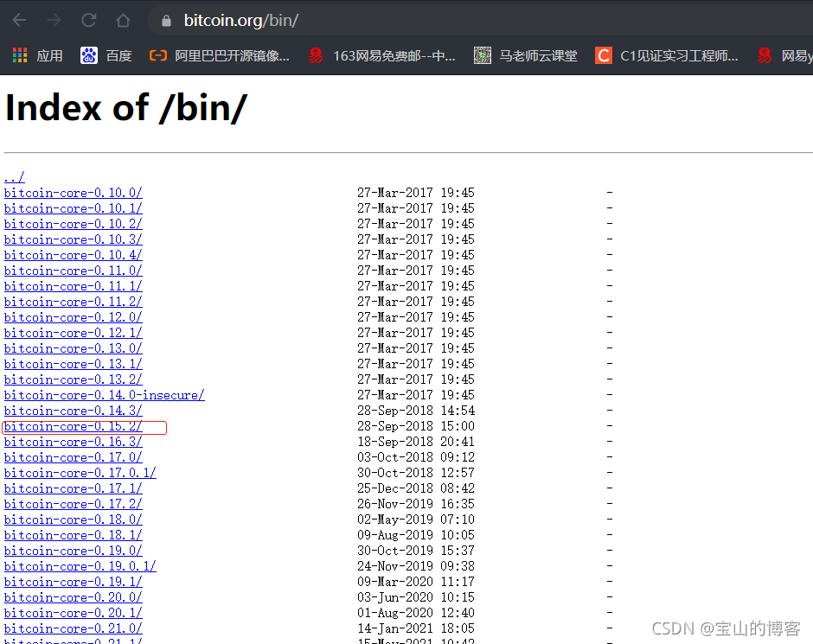Open bitcoin-core-0.13.0/ folder
This screenshot has width=813, height=644.
pyautogui.click(x=74, y=348)
